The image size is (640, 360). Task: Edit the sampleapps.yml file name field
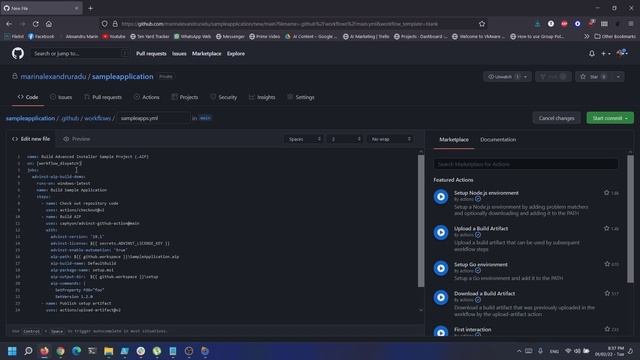coord(153,118)
